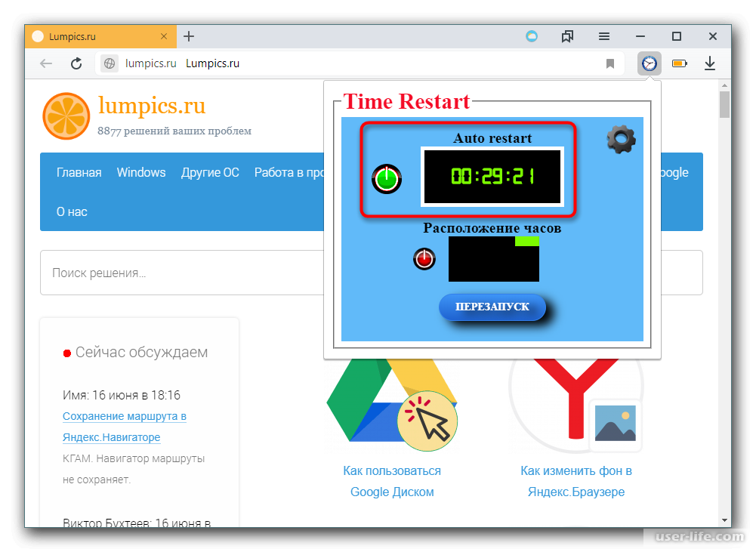Go back with the browser back arrow
The height and width of the screenshot is (552, 756).
[x=46, y=63]
